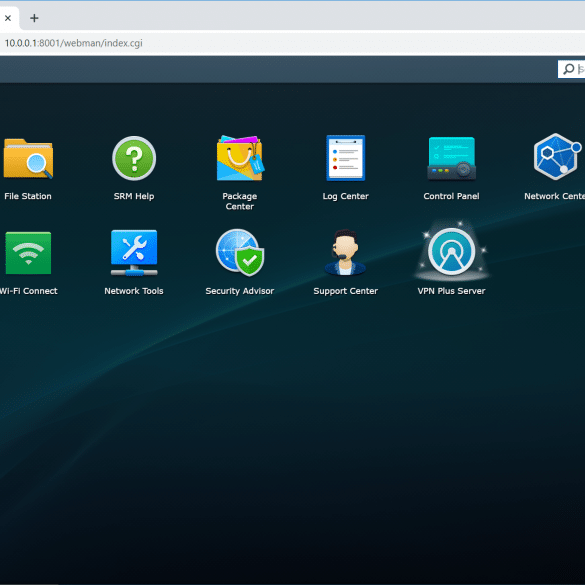Open the Log Center app
Screen dimensions: 585x585
(345, 158)
